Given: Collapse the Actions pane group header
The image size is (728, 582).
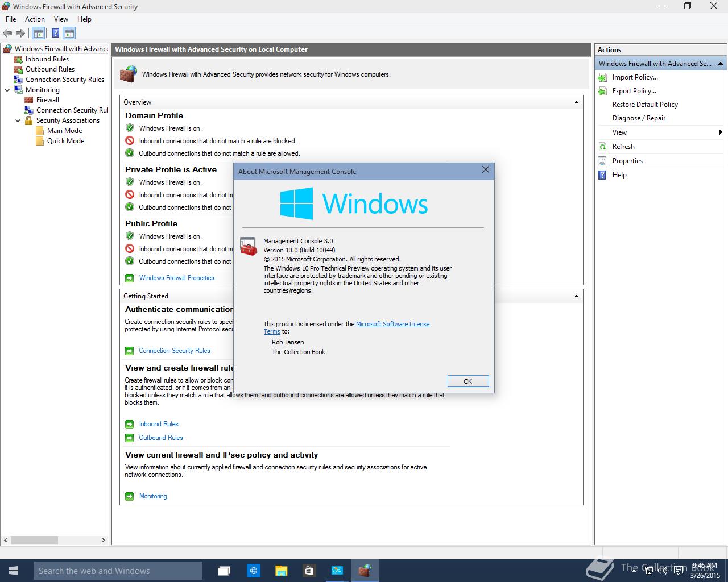Looking at the screenshot, I should tap(720, 64).
